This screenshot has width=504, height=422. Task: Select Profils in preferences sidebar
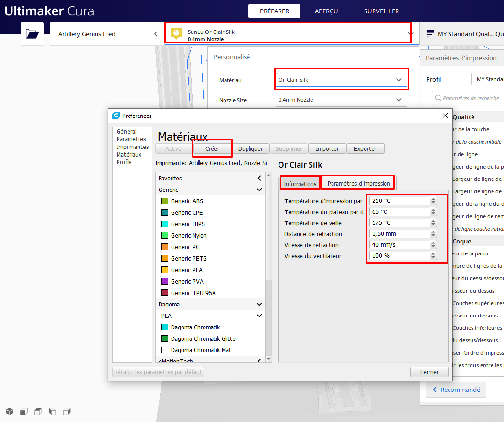point(124,162)
